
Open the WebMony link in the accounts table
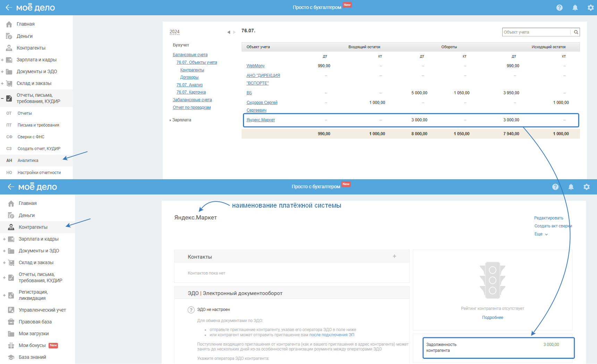point(255,66)
